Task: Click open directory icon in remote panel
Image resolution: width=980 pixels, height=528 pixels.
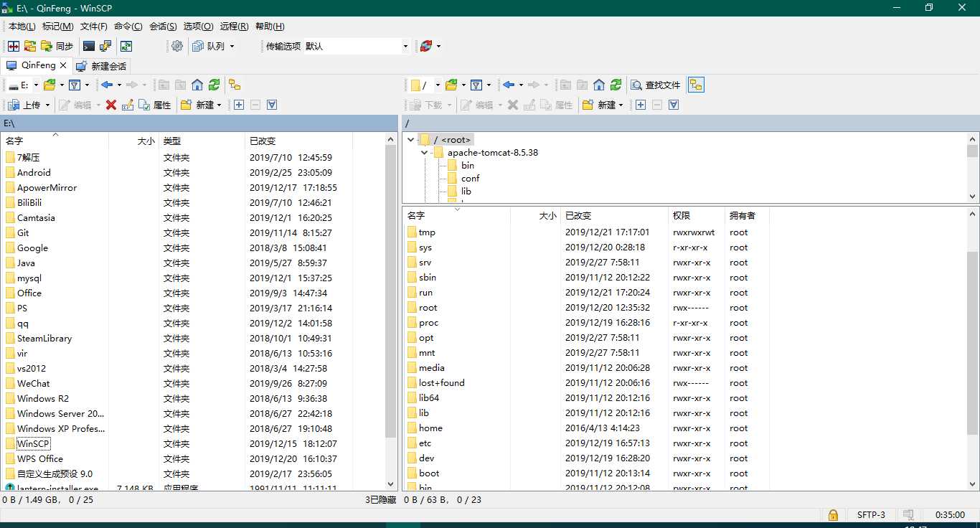Action: tap(451, 85)
